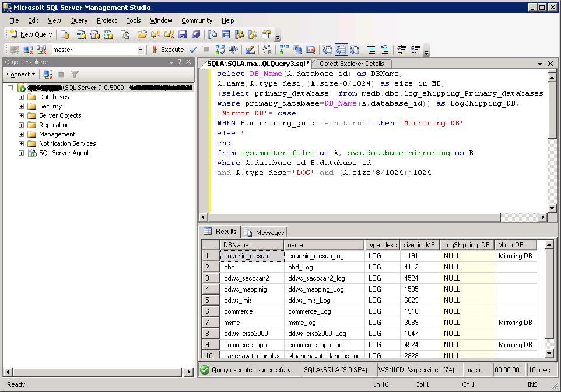Click the Open File folder icon
561x392 pixels.
pos(142,34)
